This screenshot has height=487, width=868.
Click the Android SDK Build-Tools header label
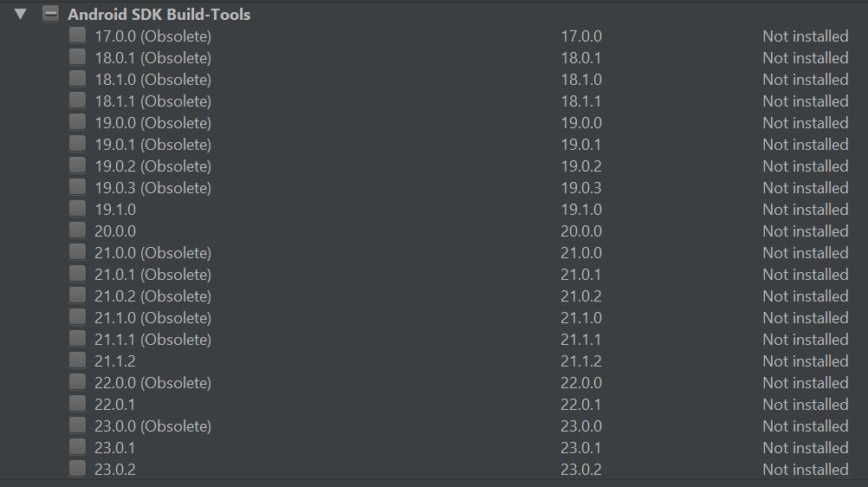pyautogui.click(x=159, y=15)
